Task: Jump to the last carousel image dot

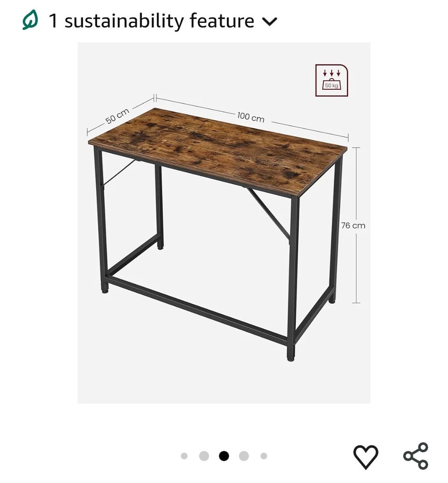Action: 264,456
